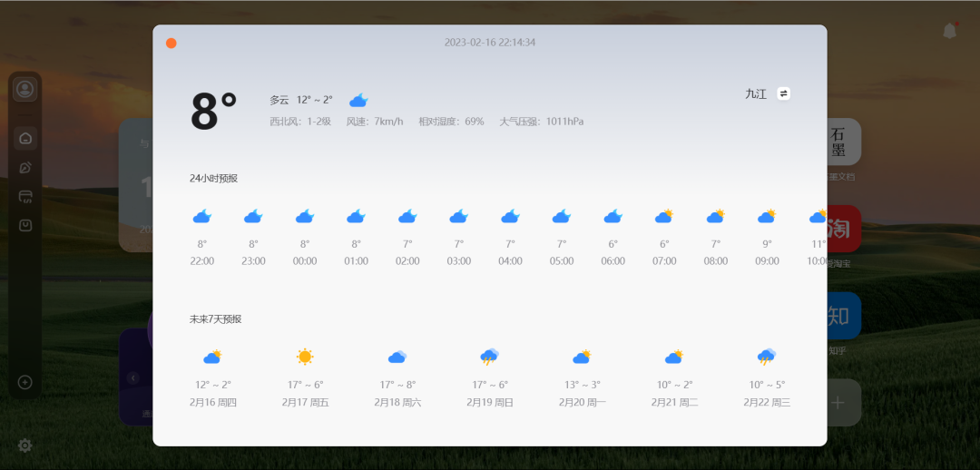Click the 17° ~ 8° range for 2月18
The height and width of the screenshot is (470, 980).
point(397,385)
